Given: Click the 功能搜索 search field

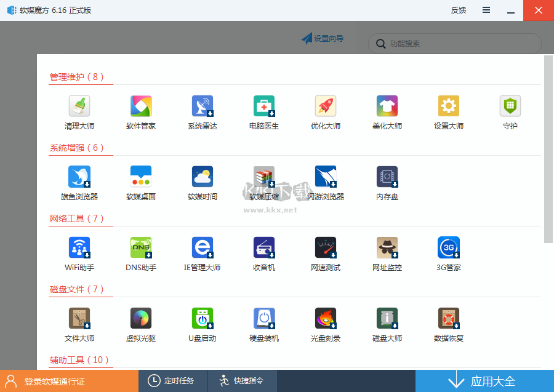Looking at the screenshot, I should coord(456,44).
